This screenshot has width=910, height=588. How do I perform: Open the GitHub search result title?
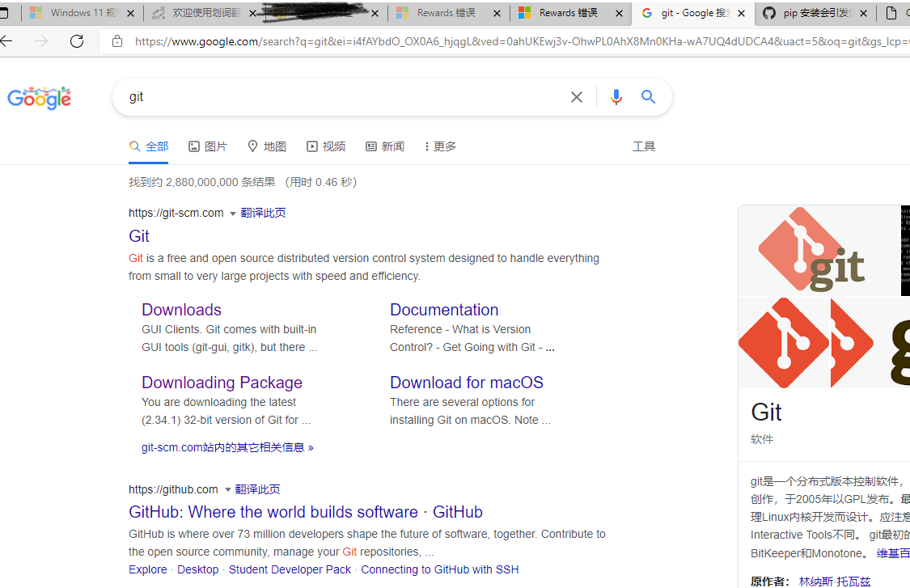pyautogui.click(x=305, y=512)
